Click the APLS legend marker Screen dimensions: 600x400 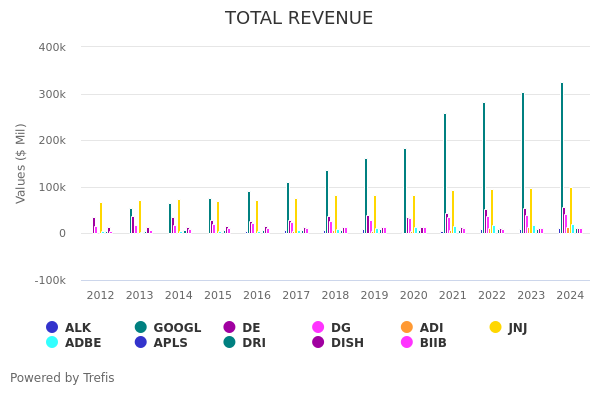click(141, 343)
